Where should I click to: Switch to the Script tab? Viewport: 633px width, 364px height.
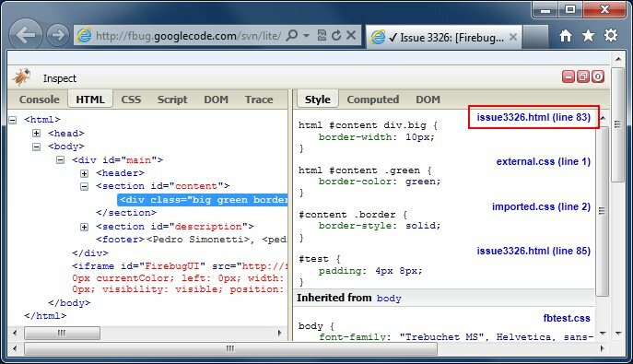pos(172,100)
